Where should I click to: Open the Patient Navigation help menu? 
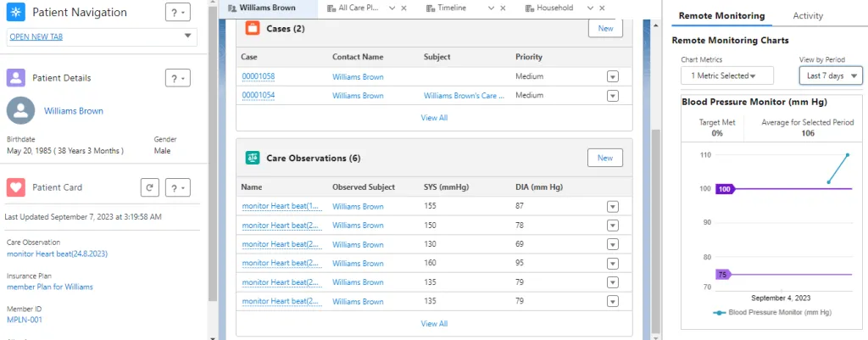(178, 13)
